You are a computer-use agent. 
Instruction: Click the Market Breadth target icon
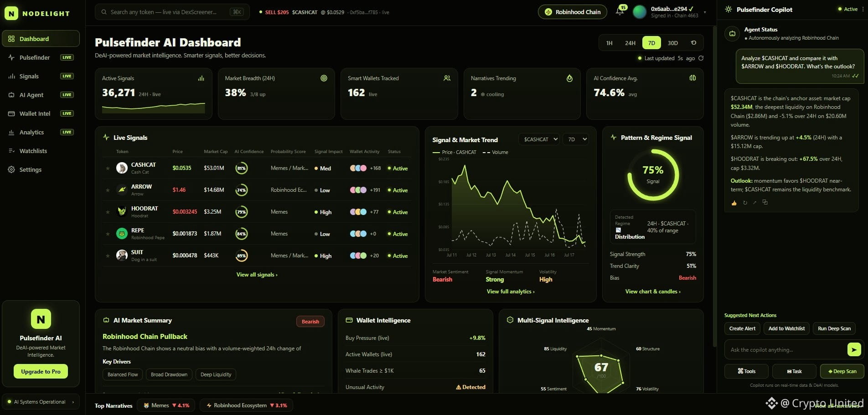tap(324, 78)
